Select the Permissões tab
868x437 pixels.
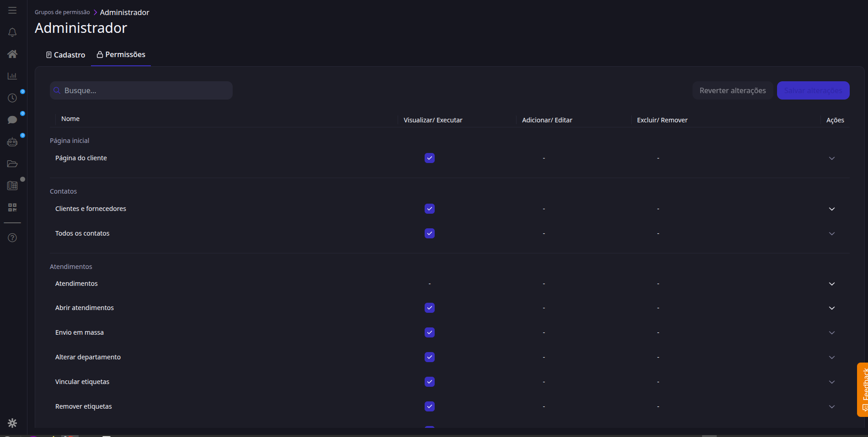(121, 54)
